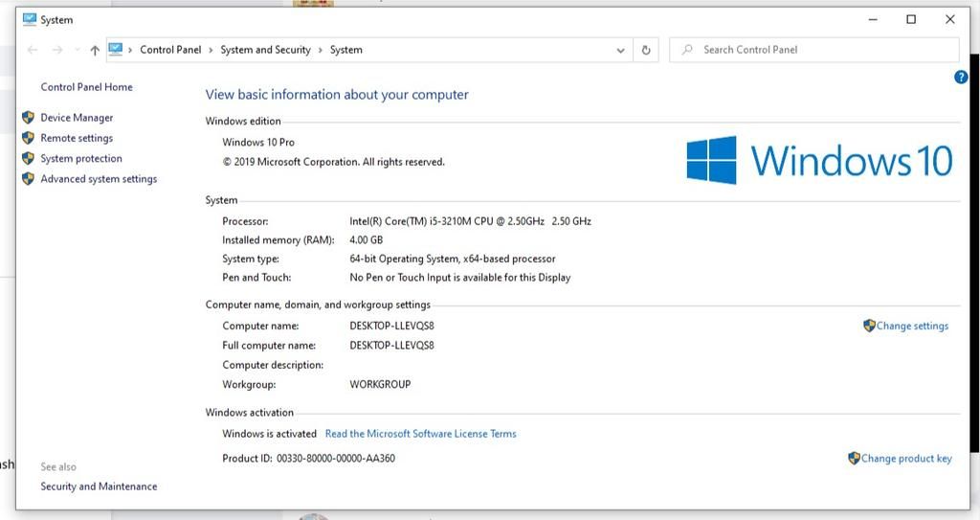Maximize the System window

pyautogui.click(x=911, y=19)
